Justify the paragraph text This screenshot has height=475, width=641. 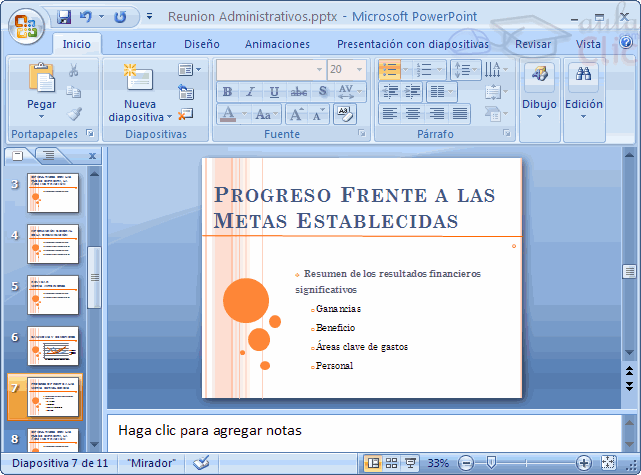[x=460, y=114]
